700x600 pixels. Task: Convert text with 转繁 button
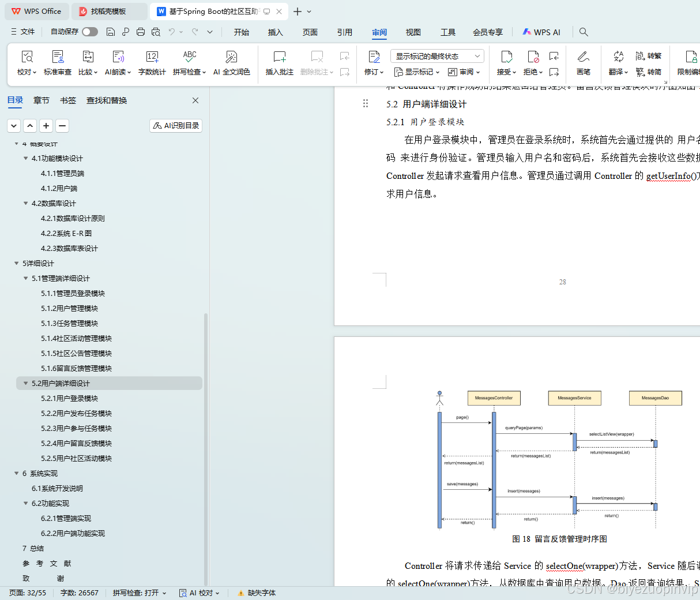click(x=649, y=56)
